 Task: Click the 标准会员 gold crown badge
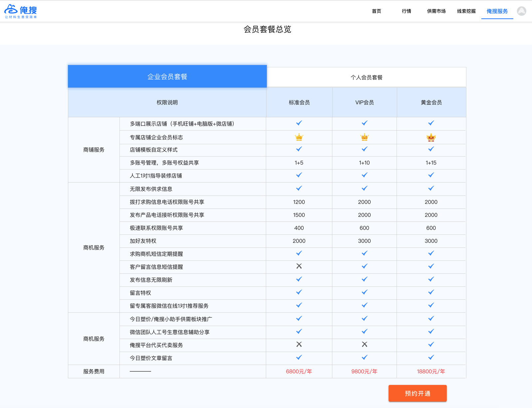pyautogui.click(x=299, y=137)
